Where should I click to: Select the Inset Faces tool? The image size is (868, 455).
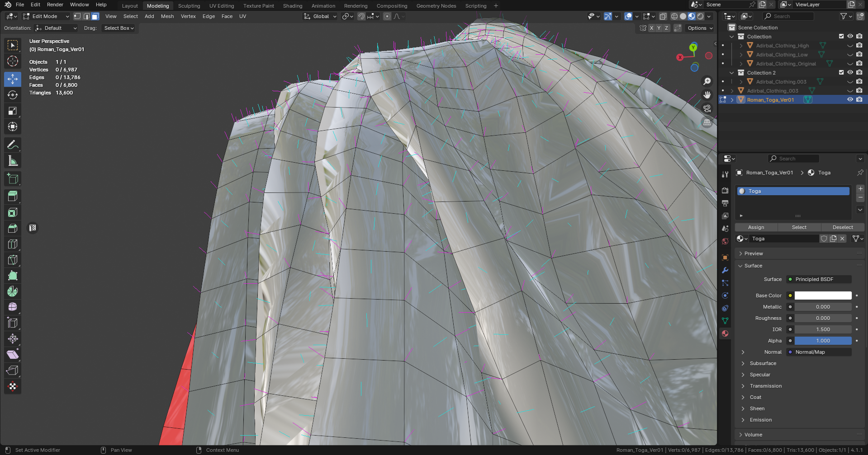click(x=13, y=212)
